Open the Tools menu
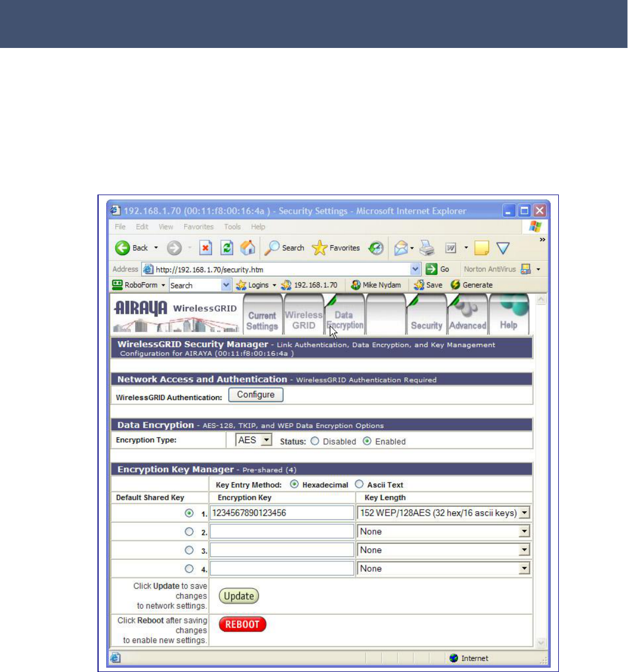The height and width of the screenshot is (672, 628). pyautogui.click(x=232, y=227)
